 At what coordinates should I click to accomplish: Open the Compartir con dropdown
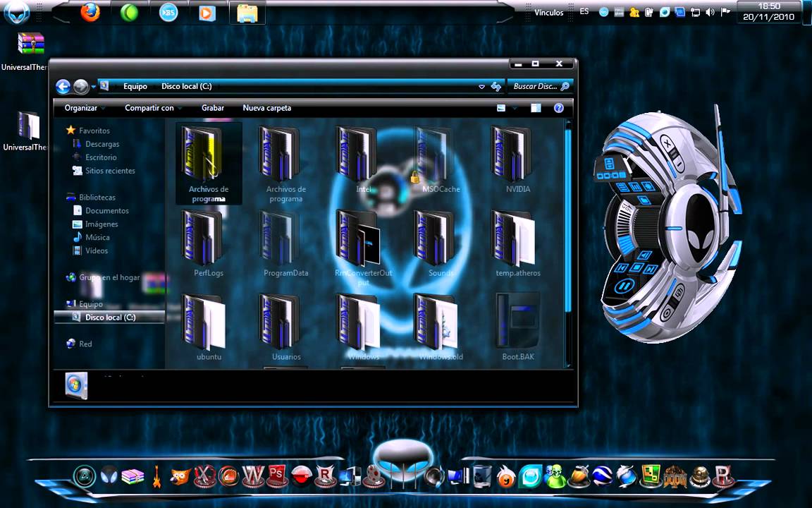pyautogui.click(x=153, y=108)
